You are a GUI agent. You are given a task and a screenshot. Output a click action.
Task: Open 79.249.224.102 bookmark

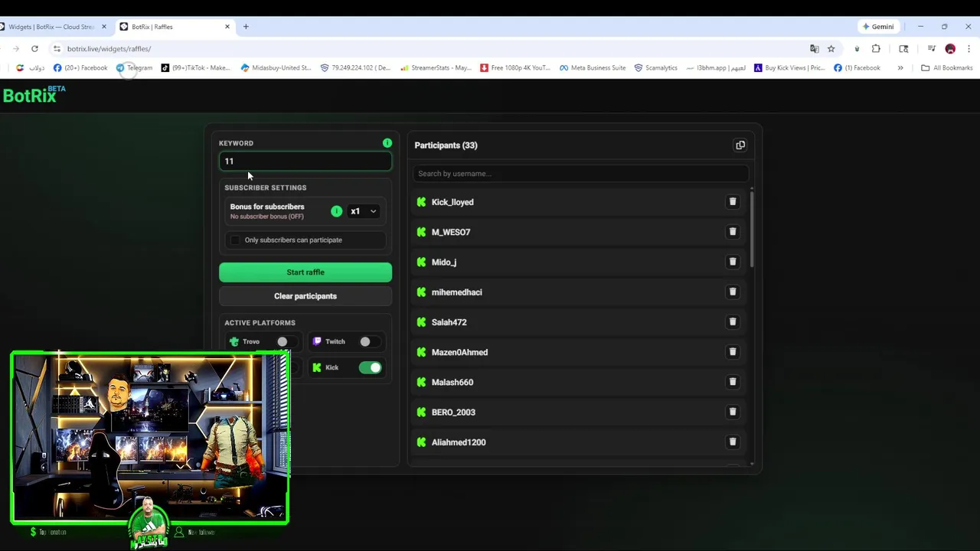pyautogui.click(x=355, y=68)
